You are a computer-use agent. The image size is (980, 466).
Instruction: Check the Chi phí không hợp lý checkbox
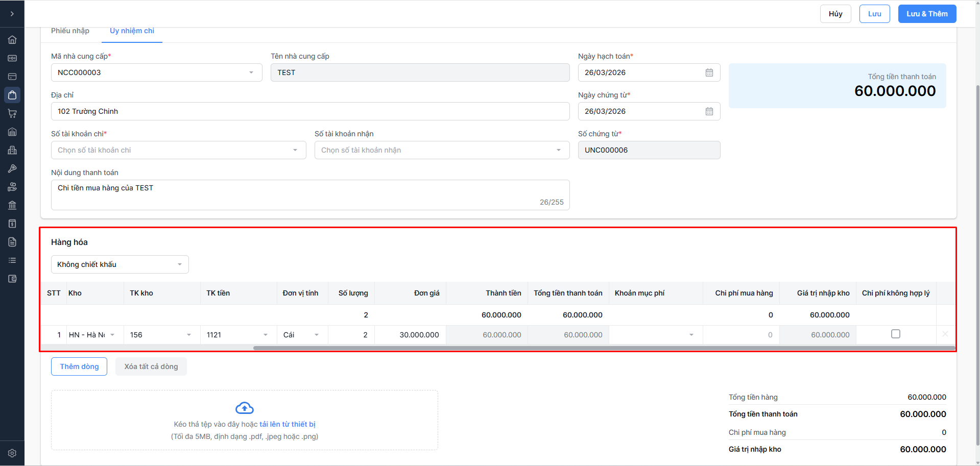(896, 334)
